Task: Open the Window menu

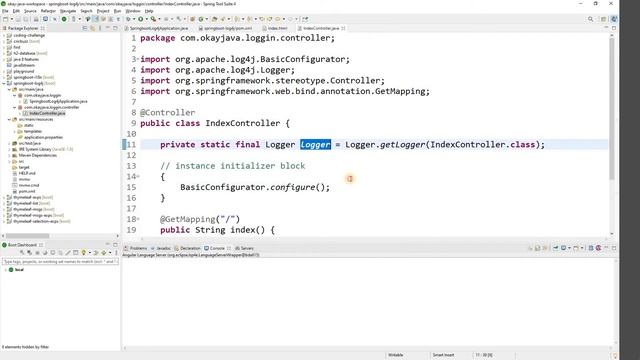Action: pyautogui.click(x=133, y=11)
